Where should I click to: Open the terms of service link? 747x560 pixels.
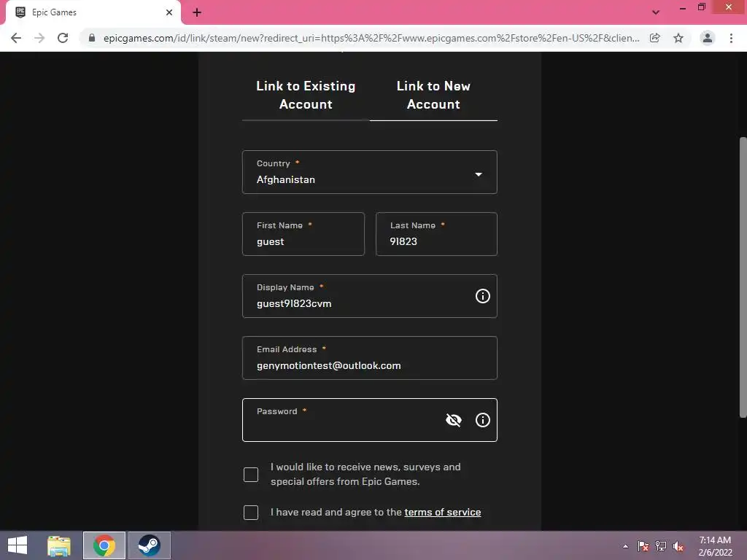[443, 513]
